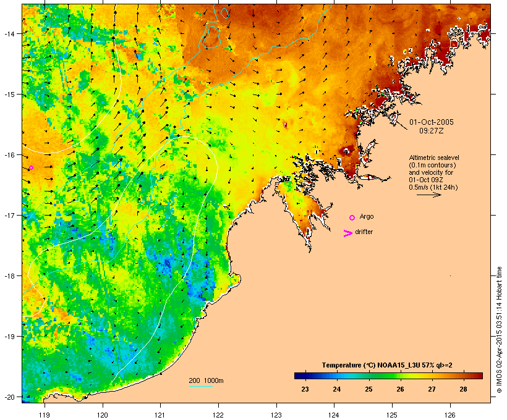Click the longitude axis label 119
Image resolution: width=507 pixels, height=420 pixels.
(x=45, y=415)
